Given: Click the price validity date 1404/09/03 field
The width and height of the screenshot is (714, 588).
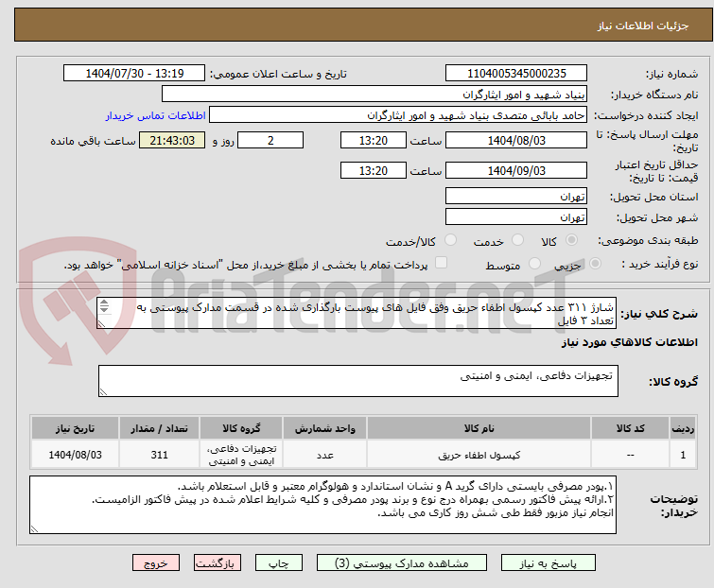Looking at the screenshot, I should coord(516,171).
